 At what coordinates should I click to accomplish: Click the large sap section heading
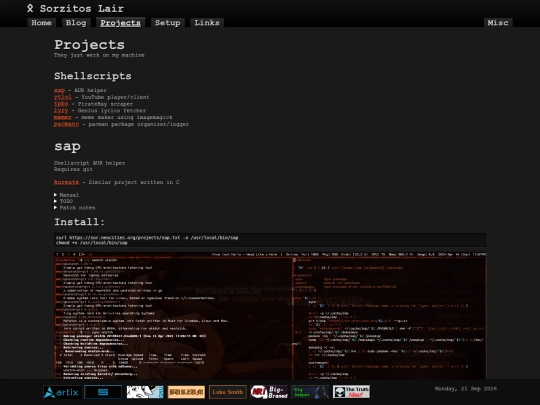(68, 147)
